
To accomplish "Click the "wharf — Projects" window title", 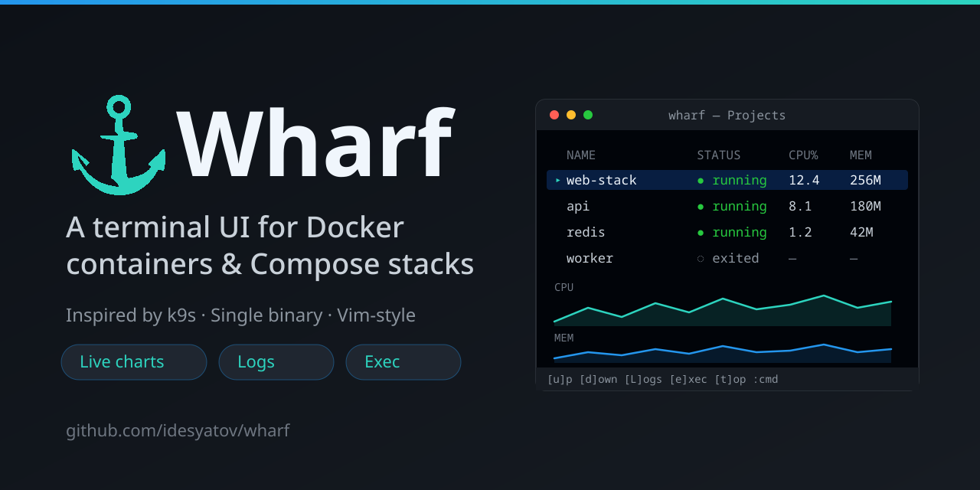I will pyautogui.click(x=727, y=116).
